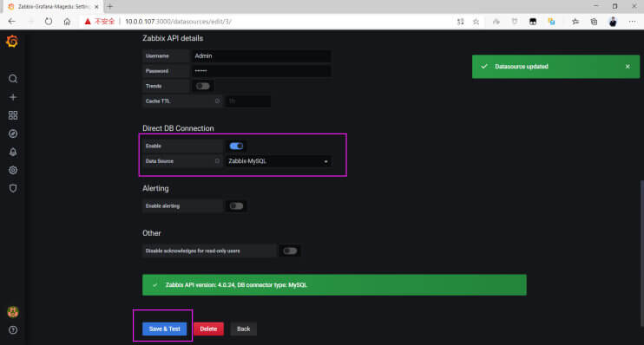The width and height of the screenshot is (644, 345).
Task: Reload the page with refresh icon
Action: click(x=49, y=22)
